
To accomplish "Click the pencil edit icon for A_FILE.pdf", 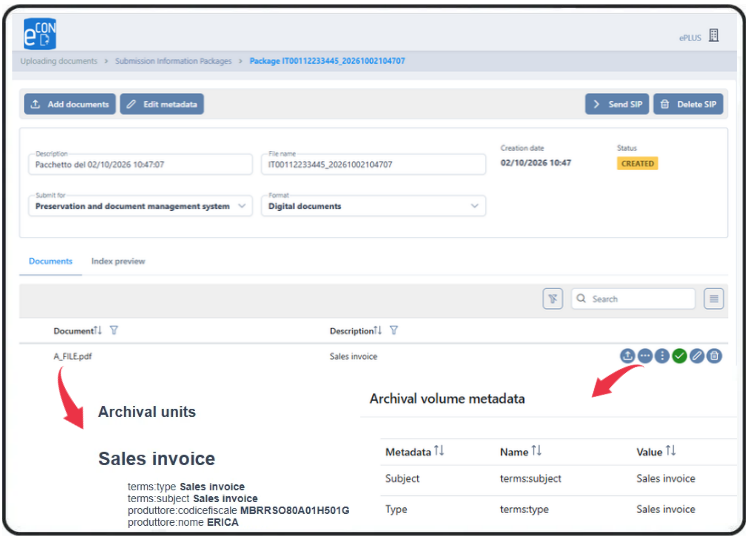I will (697, 356).
